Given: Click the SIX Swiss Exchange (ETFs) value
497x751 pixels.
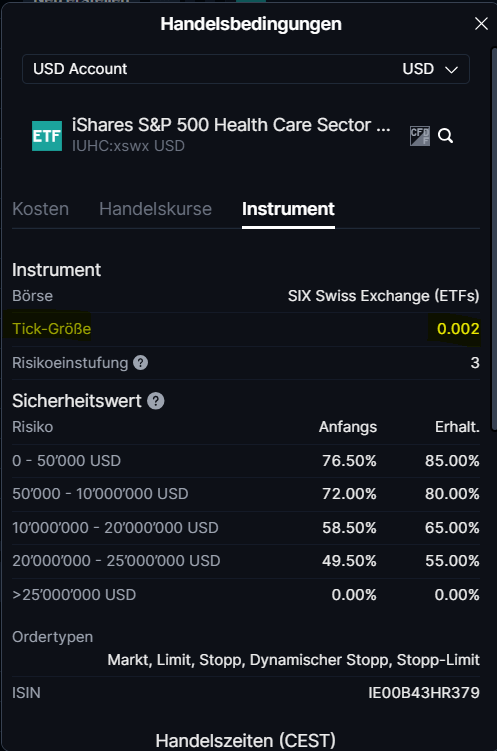Looking at the screenshot, I should (x=384, y=296).
